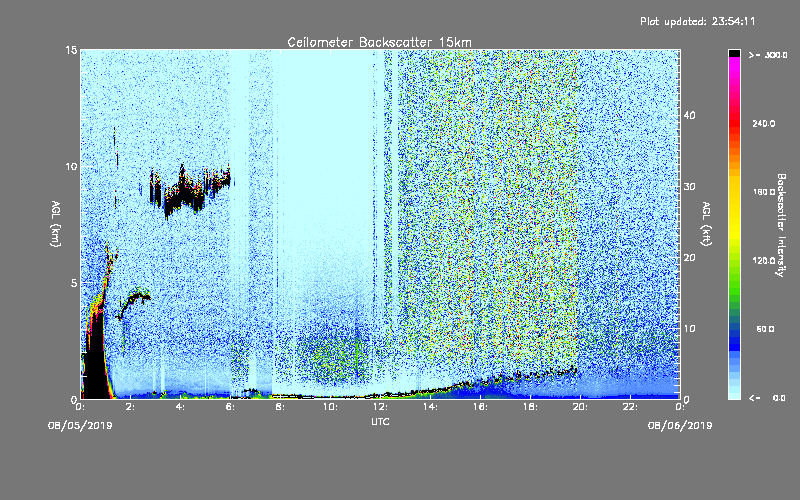Click the 30 kft tick on right axis

tap(689, 186)
